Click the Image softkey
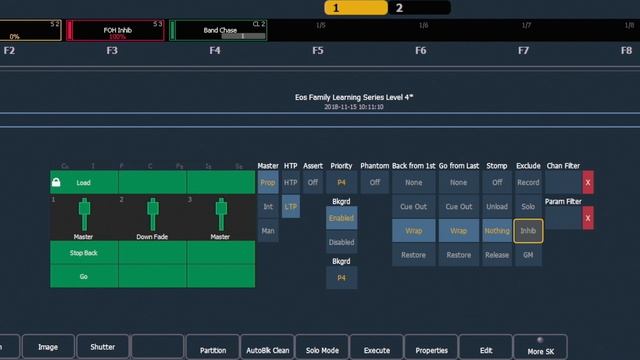Screen dimensions: 640x360 pos(48,347)
